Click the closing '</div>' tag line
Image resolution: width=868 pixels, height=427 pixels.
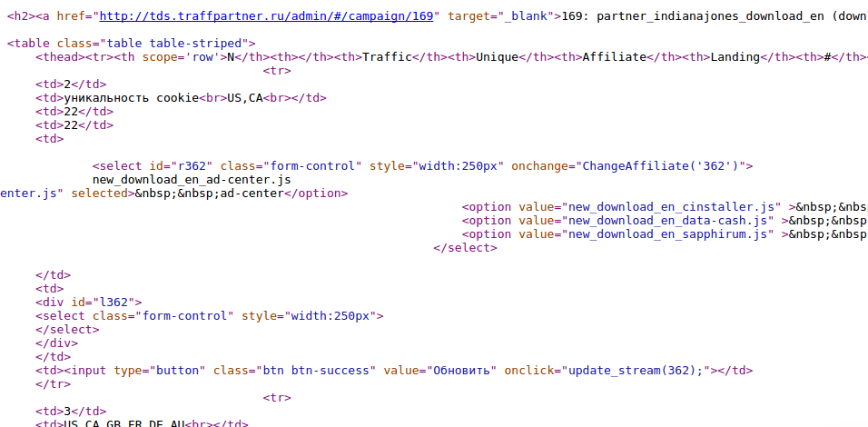pos(57,343)
